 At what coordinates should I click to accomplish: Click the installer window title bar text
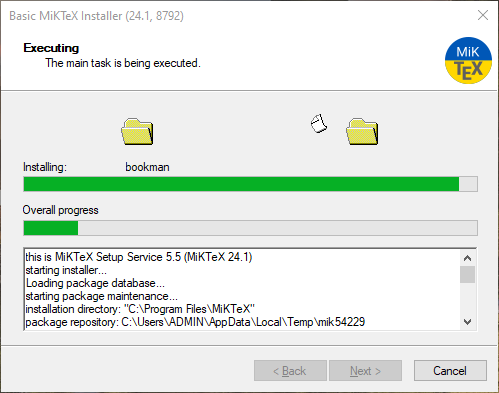tap(96, 16)
